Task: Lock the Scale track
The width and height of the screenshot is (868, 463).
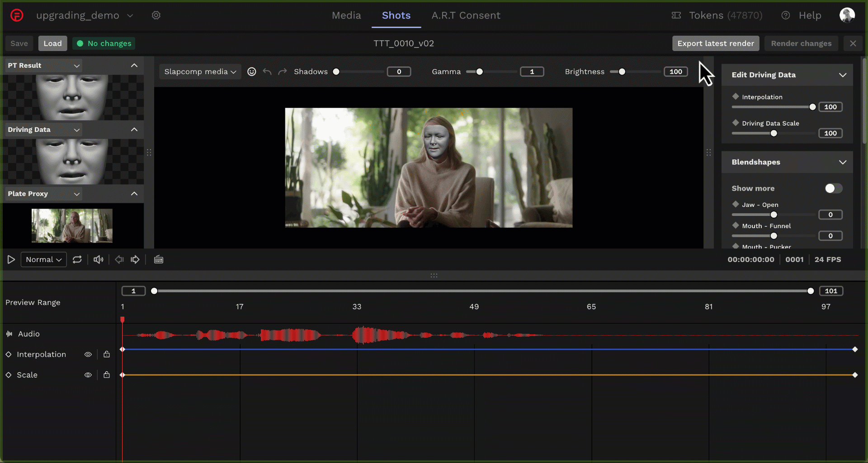Action: (x=107, y=375)
